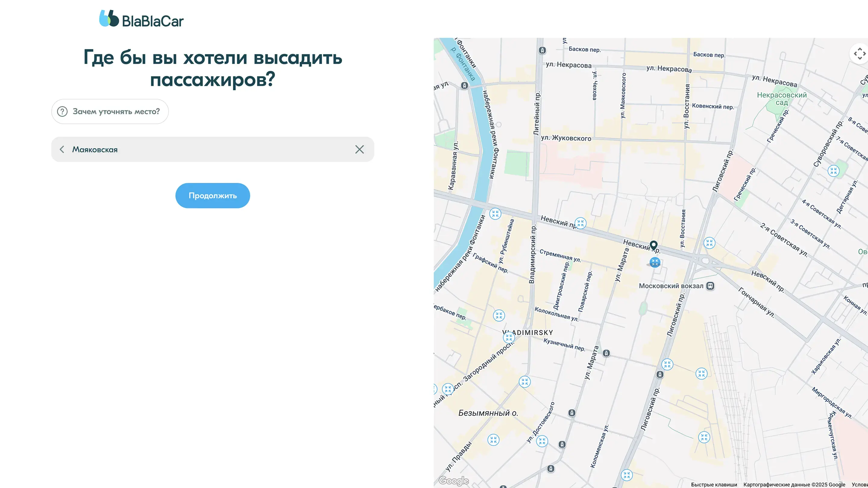Click the meeting point marker east of ул. Восстания
The image size is (868, 488).
click(709, 243)
